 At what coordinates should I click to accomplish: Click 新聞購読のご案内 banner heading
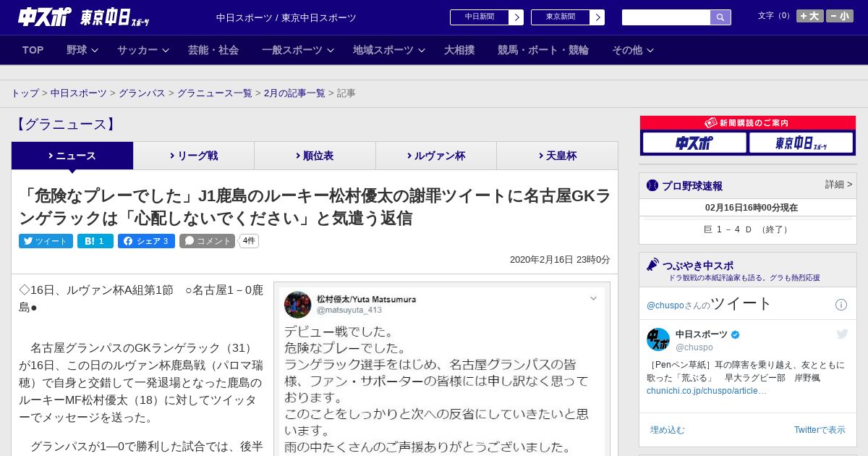coord(748,123)
